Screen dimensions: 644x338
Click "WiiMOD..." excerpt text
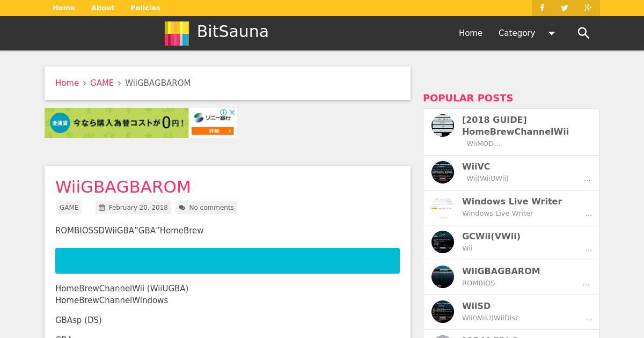[x=483, y=144]
